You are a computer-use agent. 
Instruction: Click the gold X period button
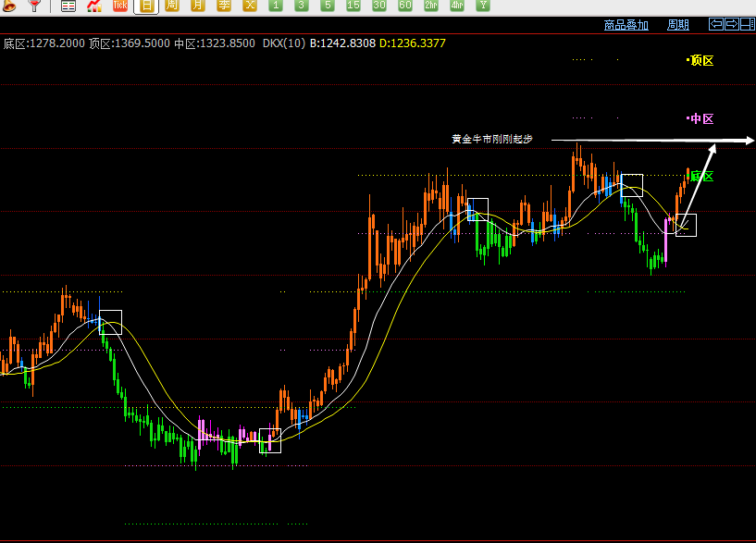[250, 6]
